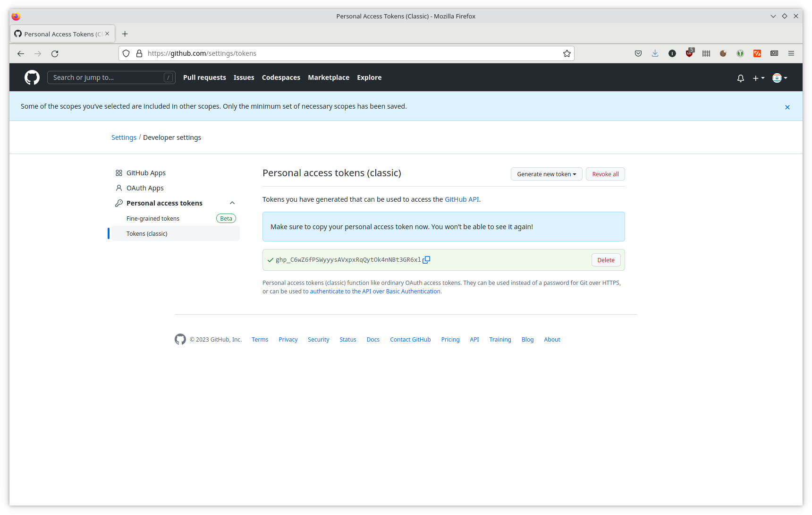Open the create new plus dropdown
This screenshot has width=812, height=515.
[x=758, y=78]
